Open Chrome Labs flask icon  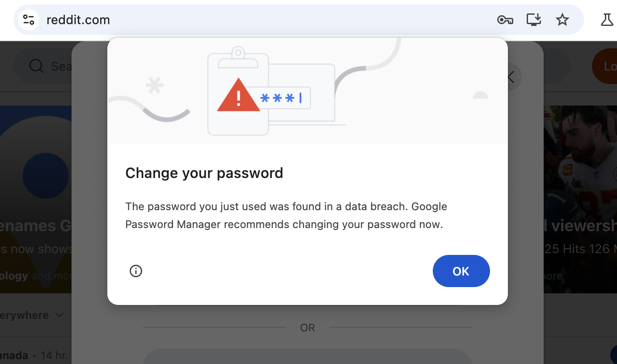(x=607, y=20)
